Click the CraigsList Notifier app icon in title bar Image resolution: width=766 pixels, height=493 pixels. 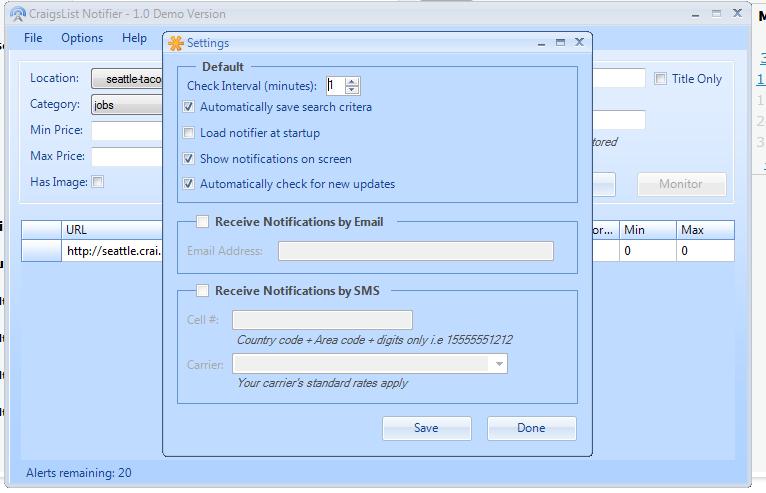18,14
